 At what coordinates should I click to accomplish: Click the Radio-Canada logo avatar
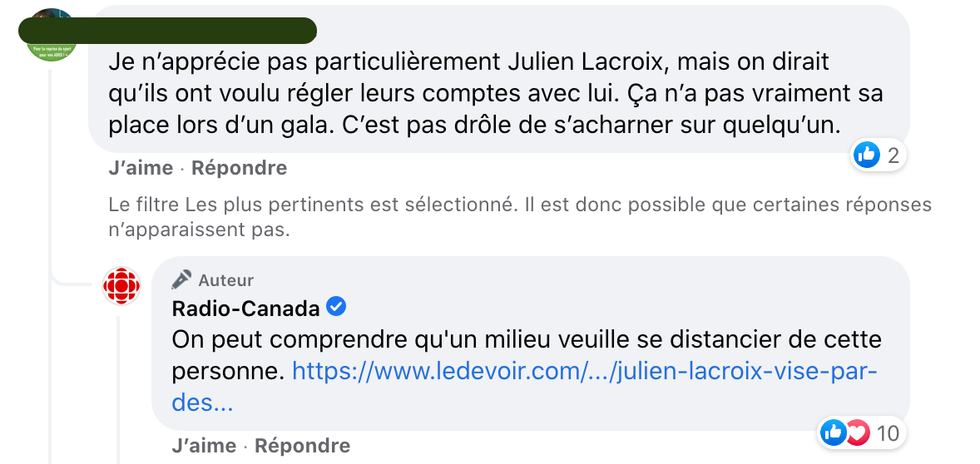coord(122,287)
